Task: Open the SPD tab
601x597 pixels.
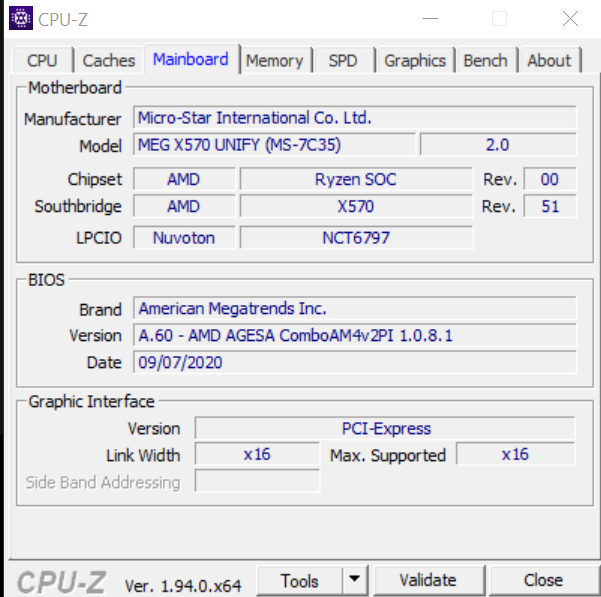Action: pos(343,61)
